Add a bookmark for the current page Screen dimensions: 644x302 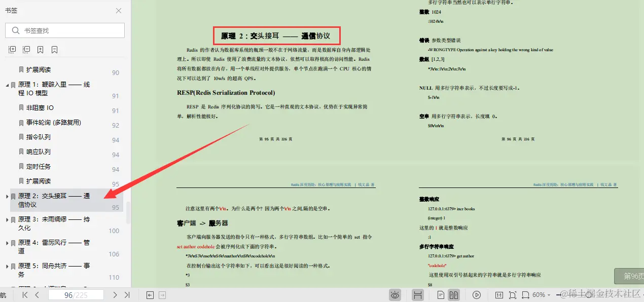40,49
